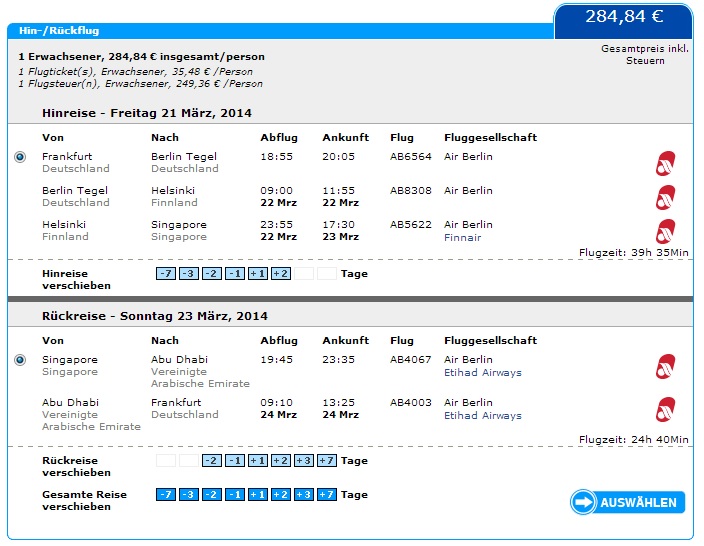704x546 pixels.
Task: Shift Rückreise by -2 days
Action: (212, 460)
